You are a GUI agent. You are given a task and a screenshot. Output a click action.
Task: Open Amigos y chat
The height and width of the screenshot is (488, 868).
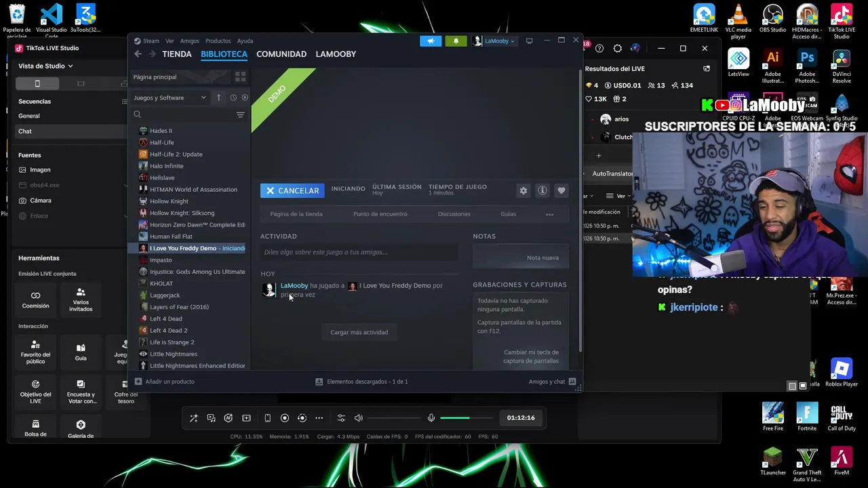(x=552, y=382)
